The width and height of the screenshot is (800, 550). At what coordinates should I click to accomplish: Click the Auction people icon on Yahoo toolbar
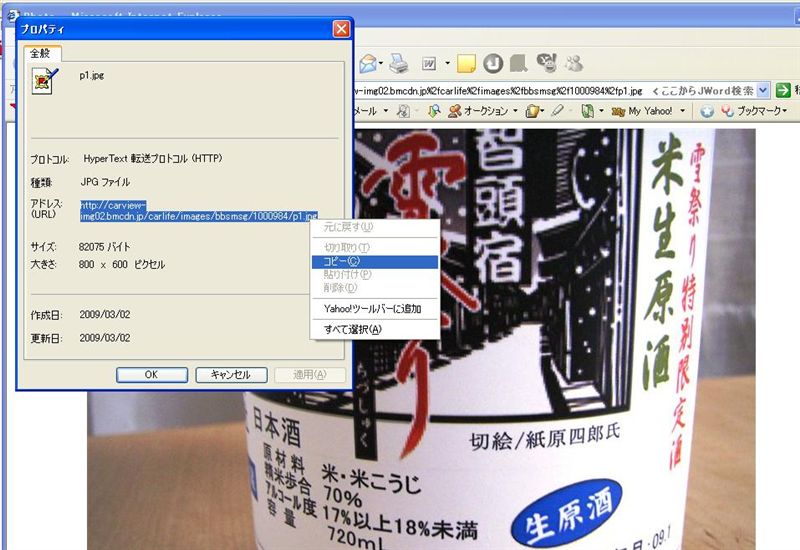coord(455,111)
